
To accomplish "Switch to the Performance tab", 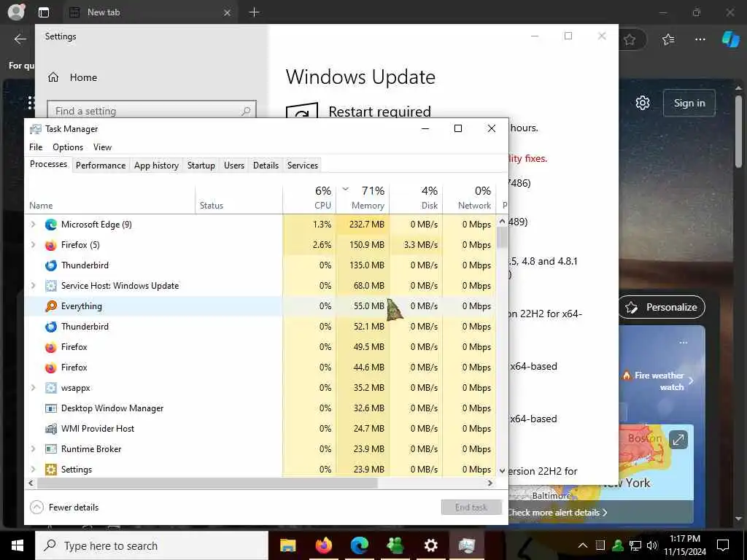I will pyautogui.click(x=101, y=166).
